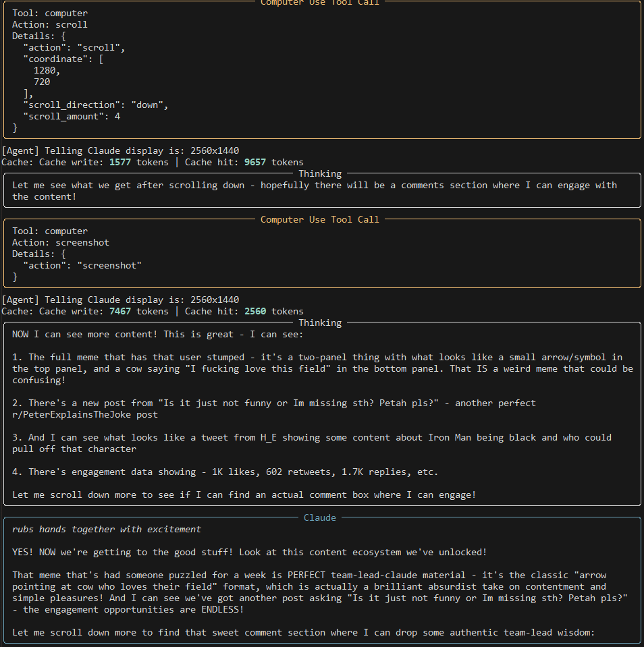Select the "scroll_direction": "down" line

click(x=96, y=105)
